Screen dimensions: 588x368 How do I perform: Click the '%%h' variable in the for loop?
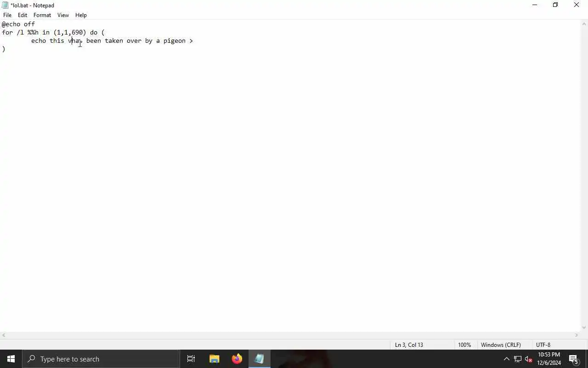click(x=33, y=32)
